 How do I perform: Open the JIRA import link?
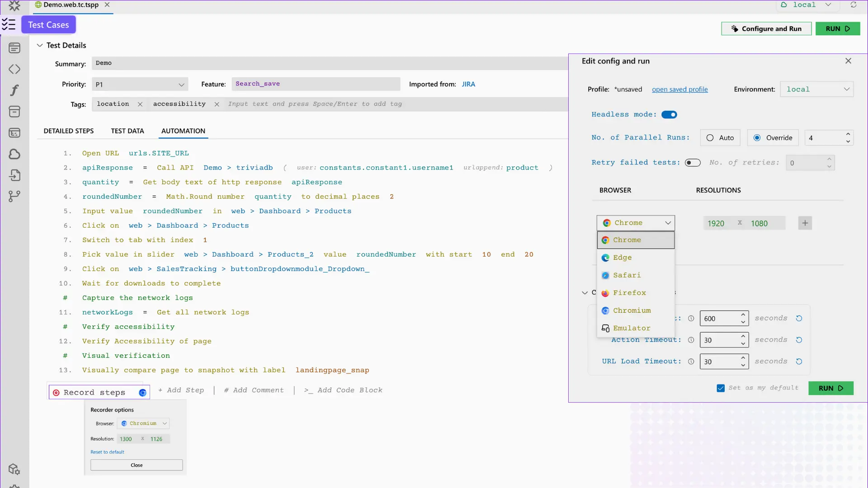click(x=468, y=84)
